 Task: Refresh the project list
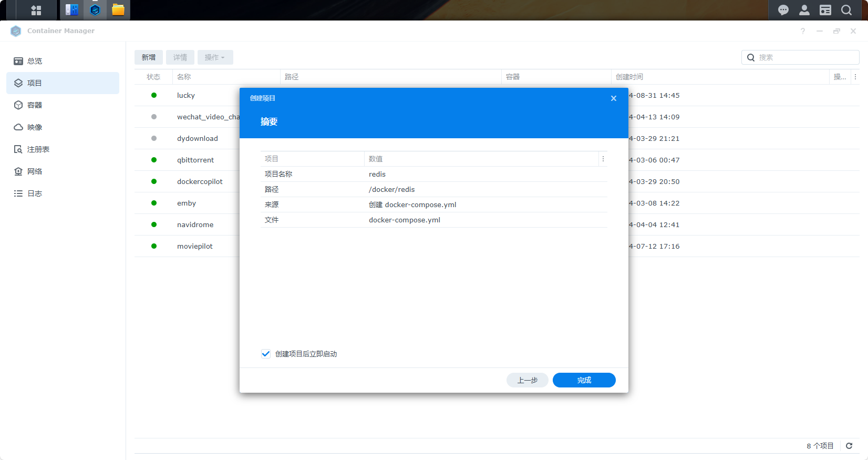click(849, 446)
